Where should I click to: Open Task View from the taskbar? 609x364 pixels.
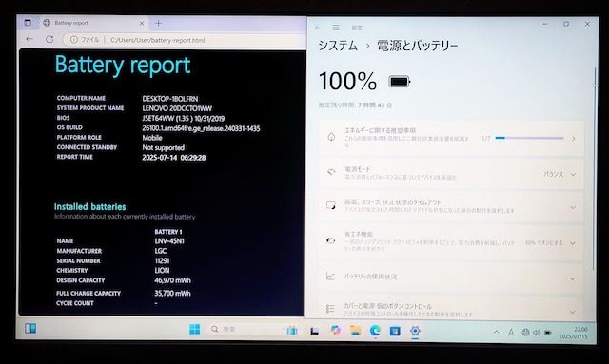click(315, 331)
